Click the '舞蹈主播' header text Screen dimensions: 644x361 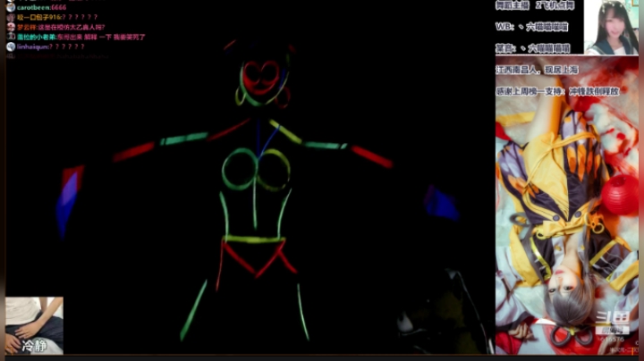[x=511, y=5]
